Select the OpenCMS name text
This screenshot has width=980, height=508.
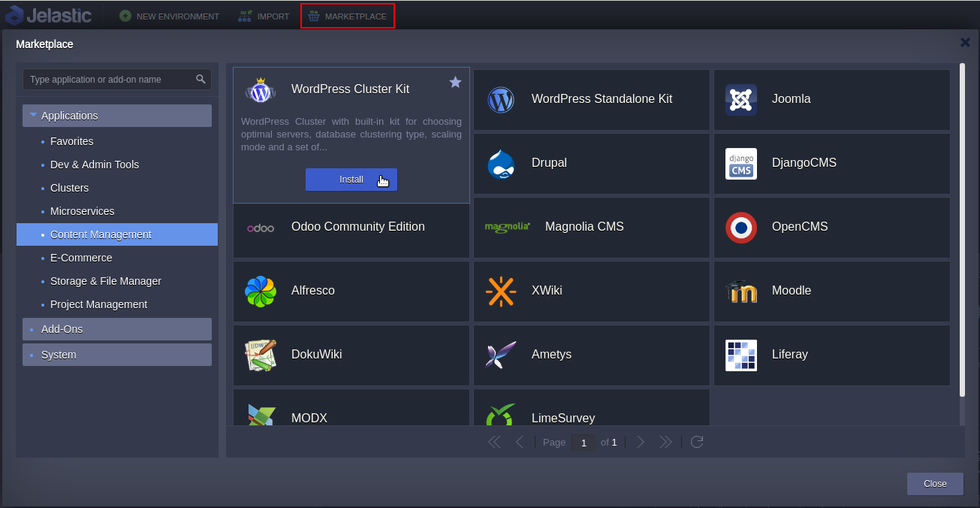(x=800, y=227)
